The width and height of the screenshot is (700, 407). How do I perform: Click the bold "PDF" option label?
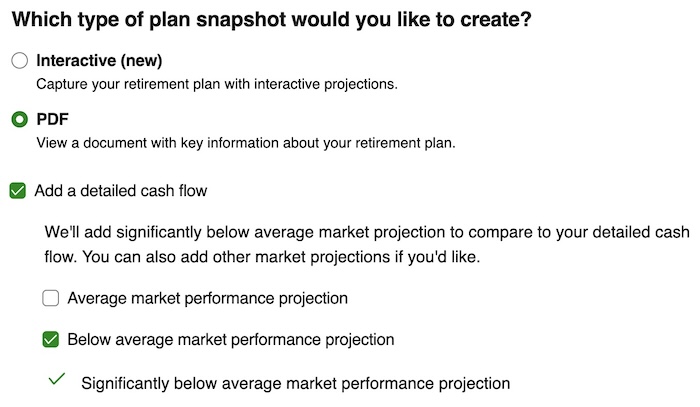pos(52,119)
